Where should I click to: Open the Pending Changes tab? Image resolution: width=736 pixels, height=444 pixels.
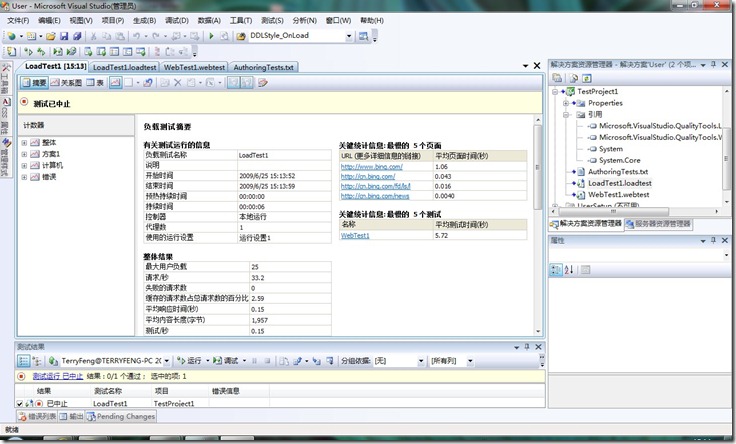pos(121,417)
